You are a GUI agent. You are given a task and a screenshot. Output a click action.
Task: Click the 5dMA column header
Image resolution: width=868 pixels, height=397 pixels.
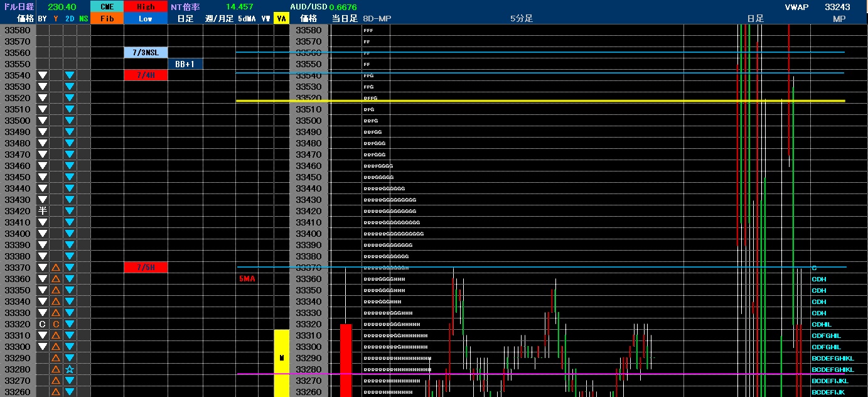247,19
